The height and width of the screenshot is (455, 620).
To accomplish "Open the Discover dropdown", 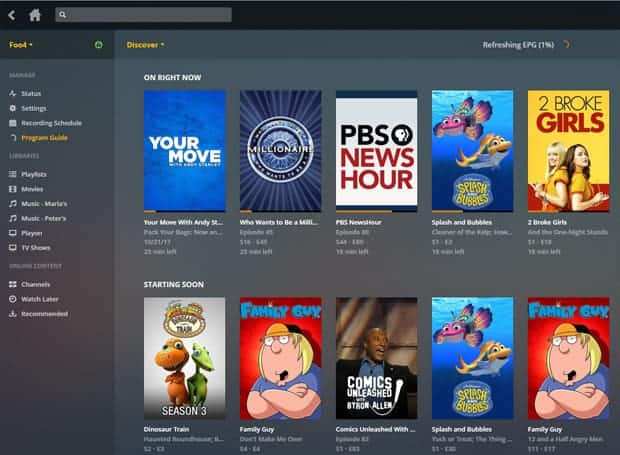I will (145, 45).
